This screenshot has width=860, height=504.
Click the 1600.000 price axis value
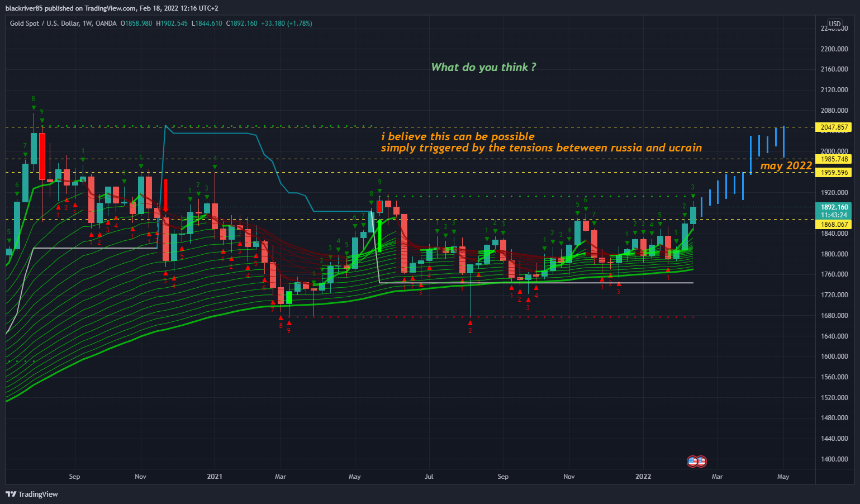coord(834,356)
